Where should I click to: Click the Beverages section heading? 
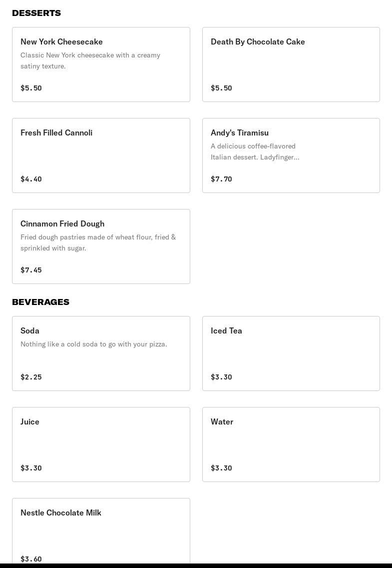(40, 302)
